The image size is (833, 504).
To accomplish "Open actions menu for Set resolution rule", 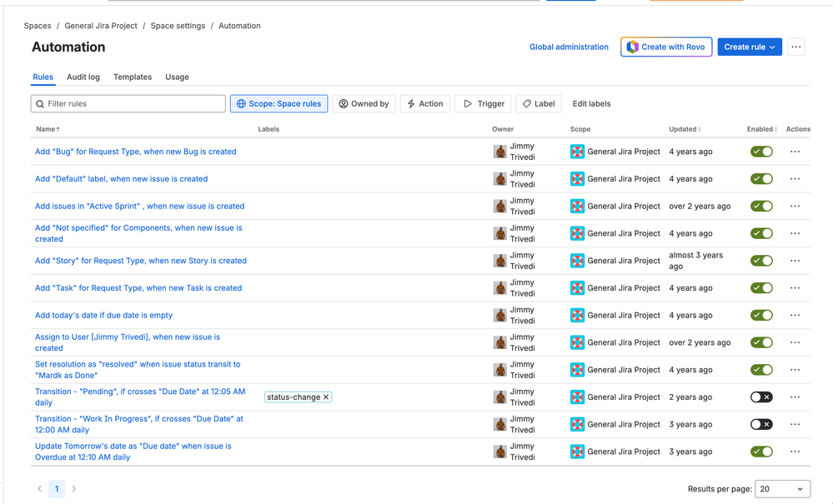I will click(x=795, y=370).
